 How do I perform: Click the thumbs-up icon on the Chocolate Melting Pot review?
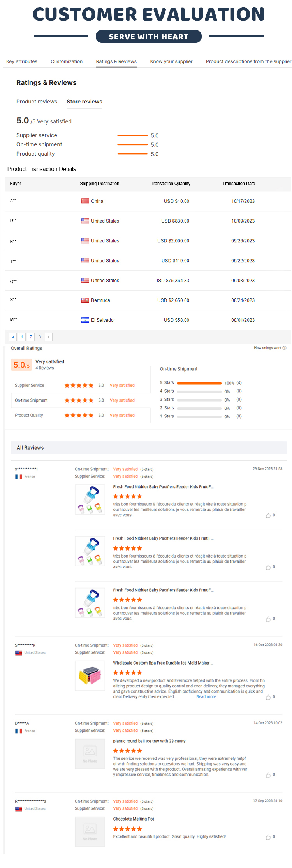click(268, 837)
